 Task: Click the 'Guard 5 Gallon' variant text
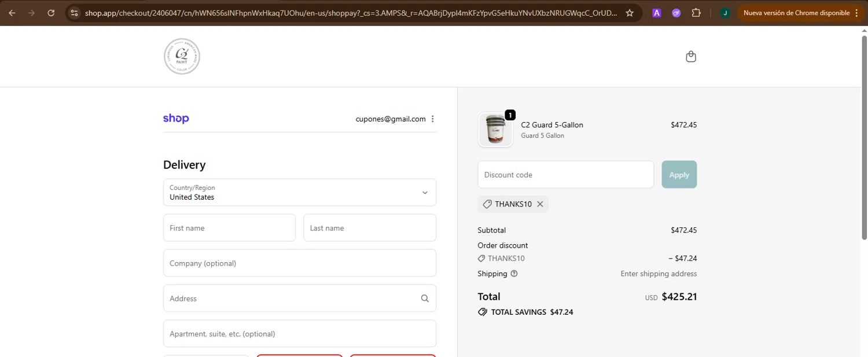[542, 136]
